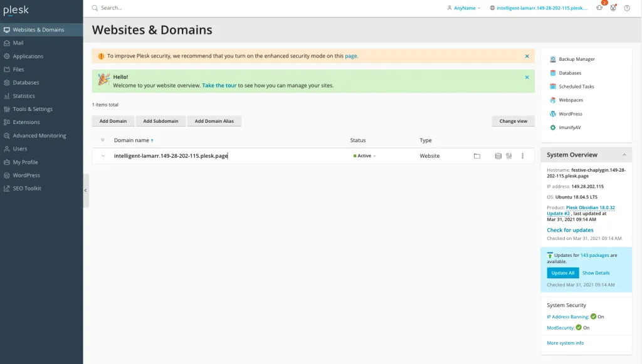Collapse the System Overview panel

point(624,155)
